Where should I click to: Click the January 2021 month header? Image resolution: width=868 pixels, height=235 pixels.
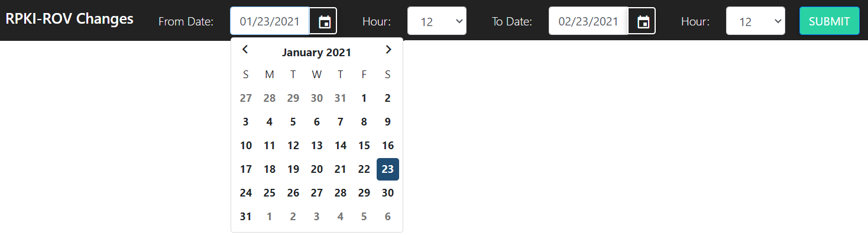click(316, 53)
